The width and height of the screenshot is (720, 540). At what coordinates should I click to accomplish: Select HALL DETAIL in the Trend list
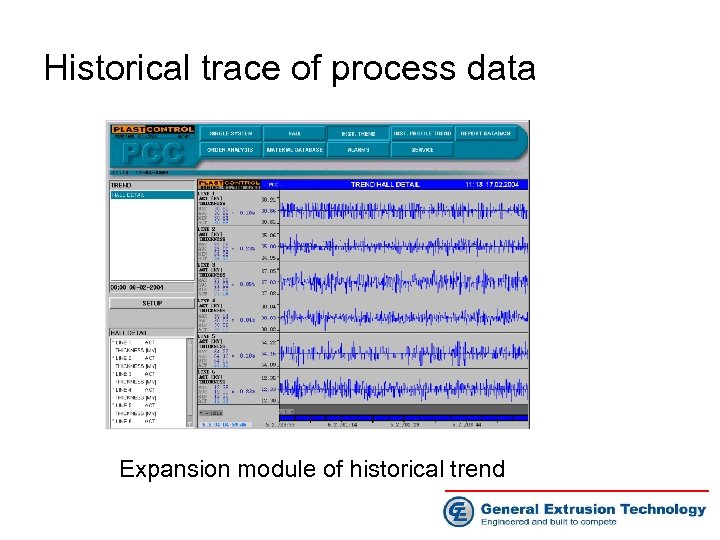152,195
